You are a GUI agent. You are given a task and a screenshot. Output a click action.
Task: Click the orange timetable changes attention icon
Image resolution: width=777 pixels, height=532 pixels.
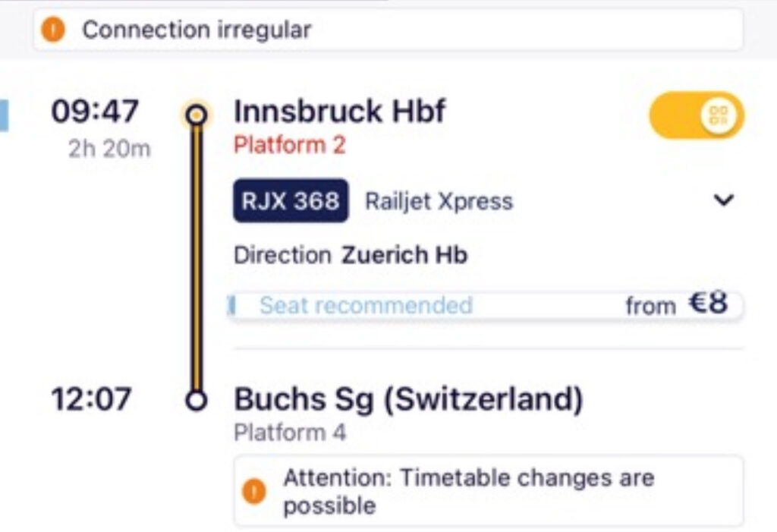(253, 491)
